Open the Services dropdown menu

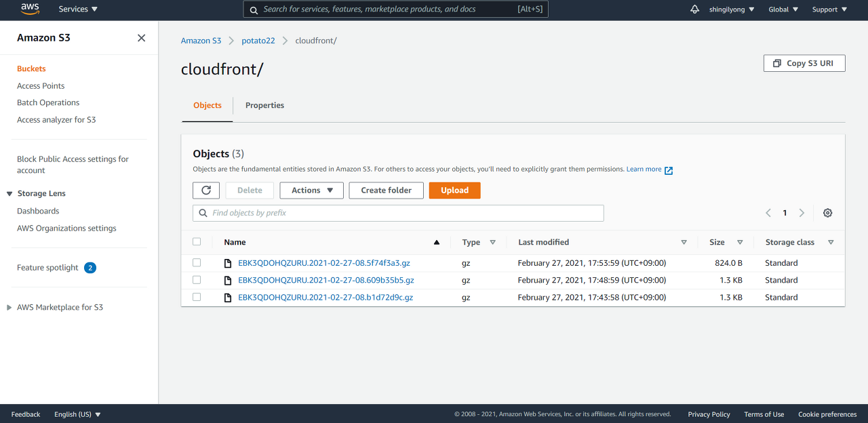coord(78,9)
